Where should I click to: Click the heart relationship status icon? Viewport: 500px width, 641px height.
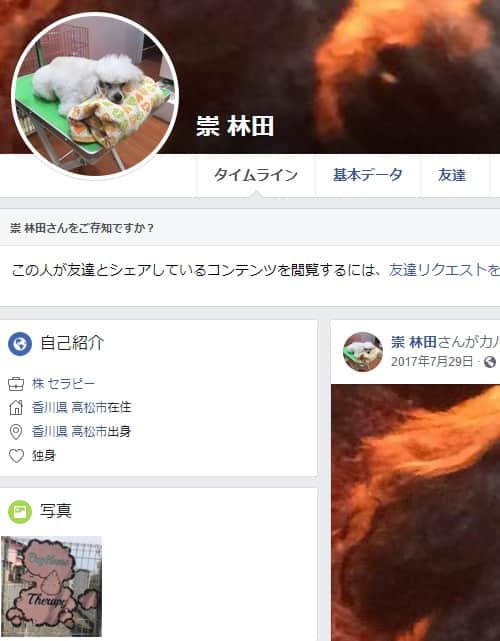[16, 455]
